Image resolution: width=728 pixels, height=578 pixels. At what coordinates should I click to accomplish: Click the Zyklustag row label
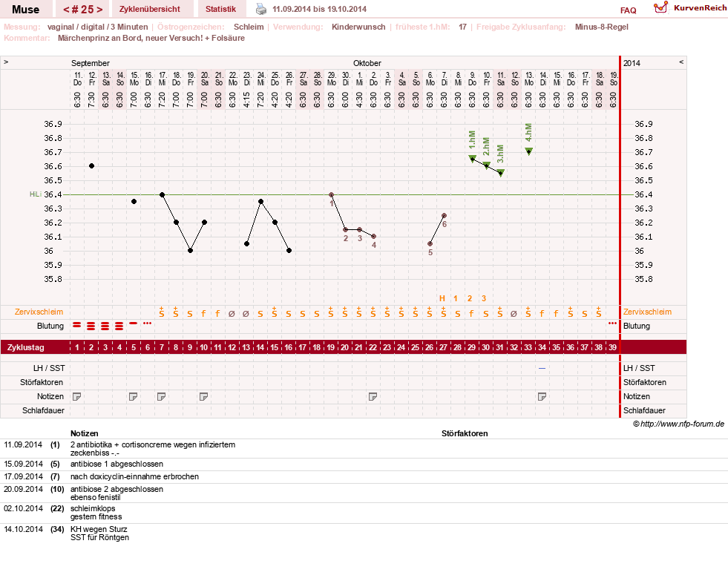point(26,347)
